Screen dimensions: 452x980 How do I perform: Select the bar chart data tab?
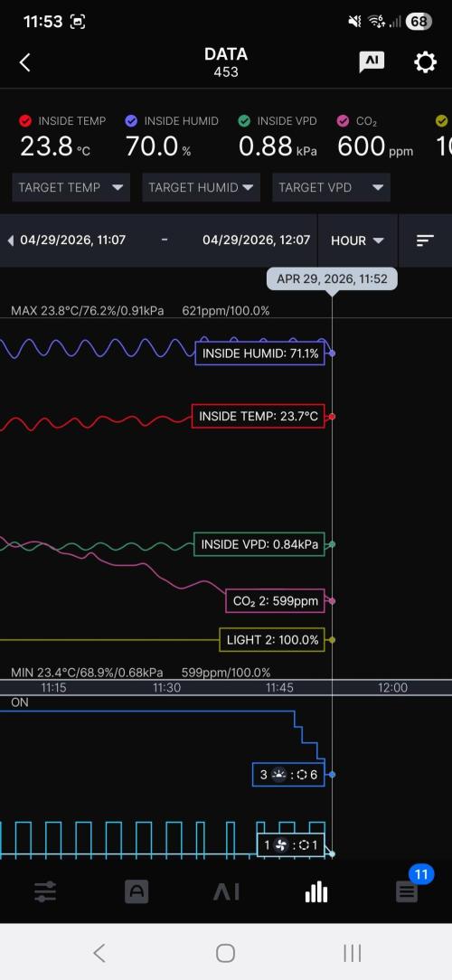coord(316,892)
